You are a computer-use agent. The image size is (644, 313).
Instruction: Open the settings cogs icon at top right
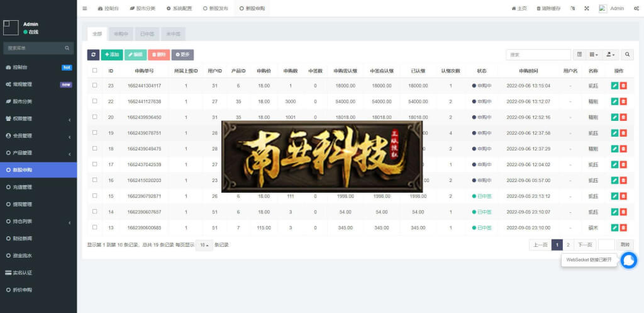tap(636, 8)
